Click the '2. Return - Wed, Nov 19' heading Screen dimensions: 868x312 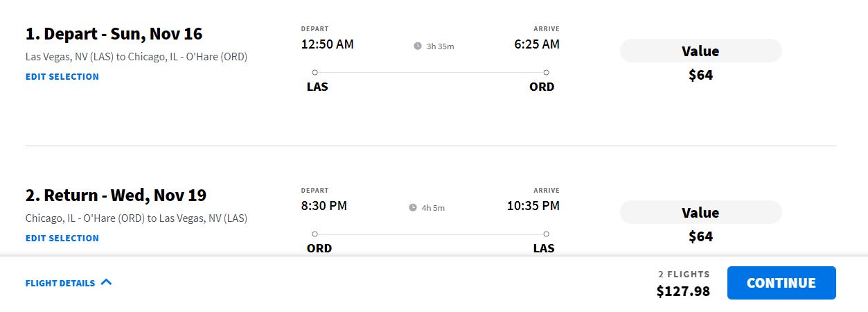(x=116, y=196)
